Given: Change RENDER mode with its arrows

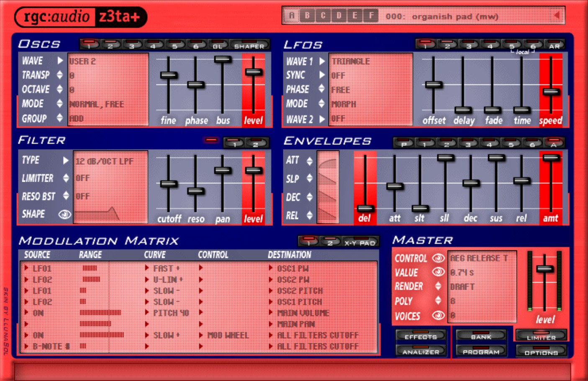Looking at the screenshot, I should coord(438,286).
